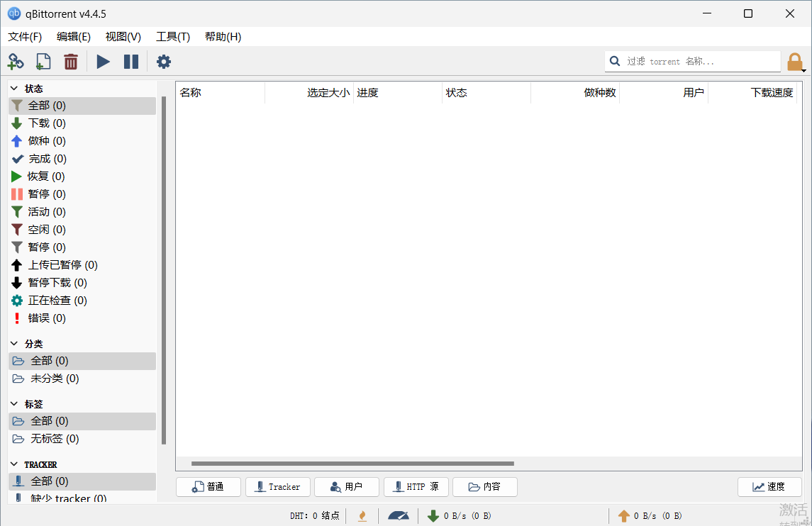Sort by 下载速度 column header
The image size is (812, 526).
752,93
